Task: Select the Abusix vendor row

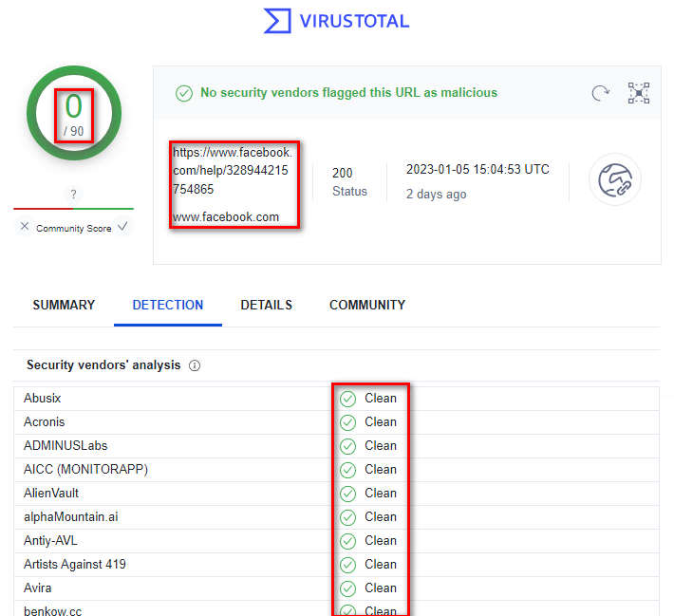Action: pyautogui.click(x=336, y=399)
